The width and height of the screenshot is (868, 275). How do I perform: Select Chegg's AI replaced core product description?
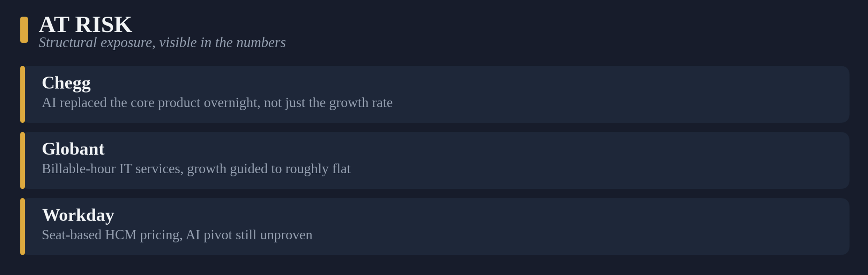click(x=217, y=103)
